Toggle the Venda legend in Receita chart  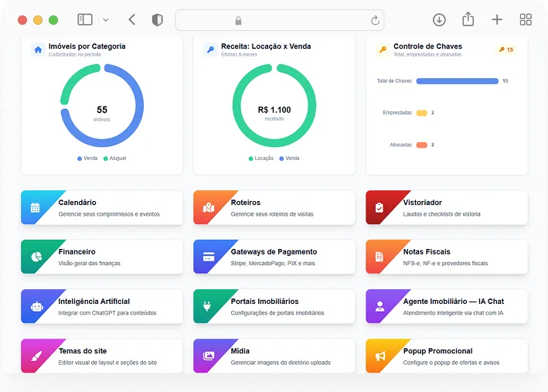coord(289,159)
